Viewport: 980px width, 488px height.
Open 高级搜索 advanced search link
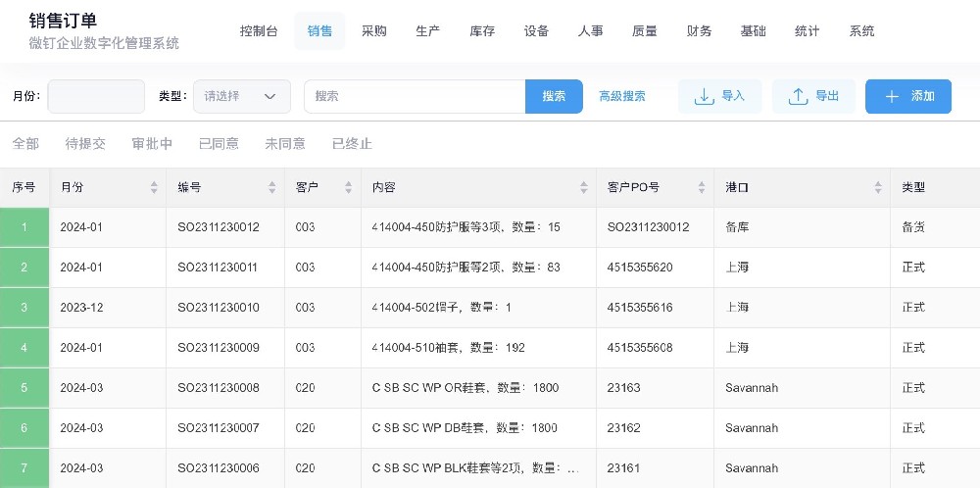622,96
